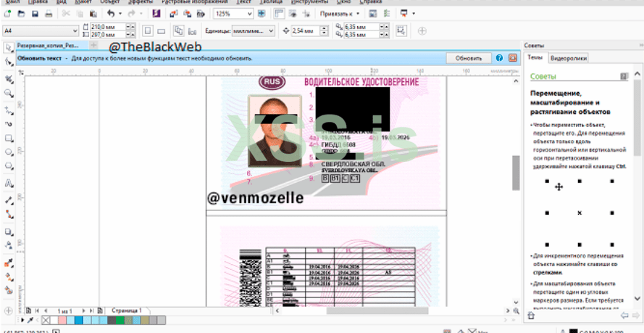Switch page to portrait orientation

click(x=148, y=30)
